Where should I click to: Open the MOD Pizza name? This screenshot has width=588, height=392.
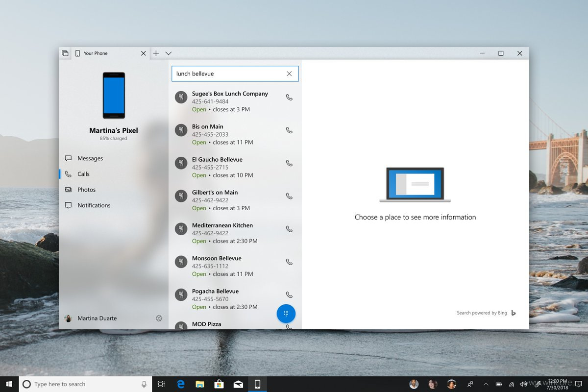click(206, 324)
